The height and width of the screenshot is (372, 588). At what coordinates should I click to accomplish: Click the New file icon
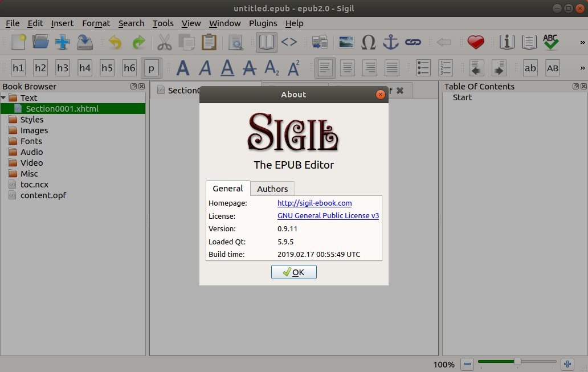[18, 42]
